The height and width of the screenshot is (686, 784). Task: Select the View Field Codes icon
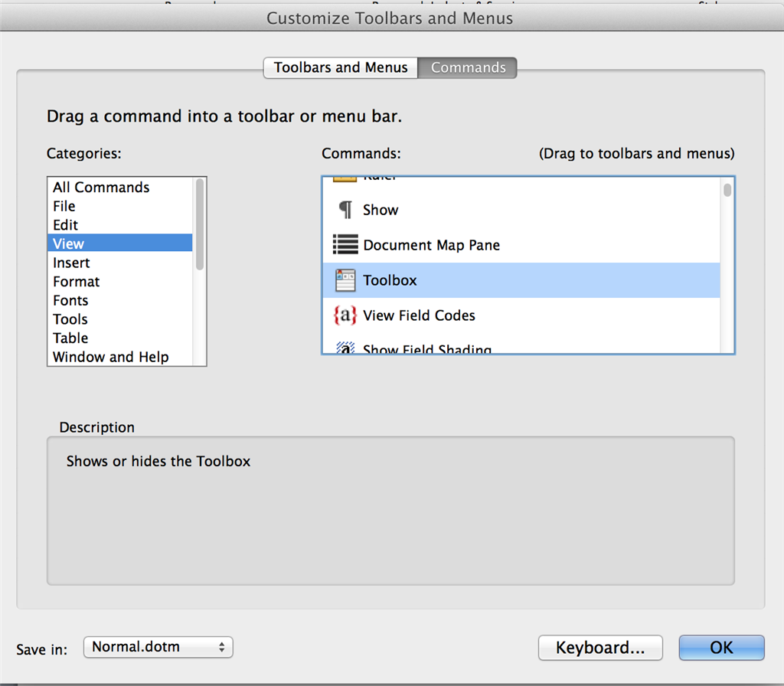coord(345,315)
